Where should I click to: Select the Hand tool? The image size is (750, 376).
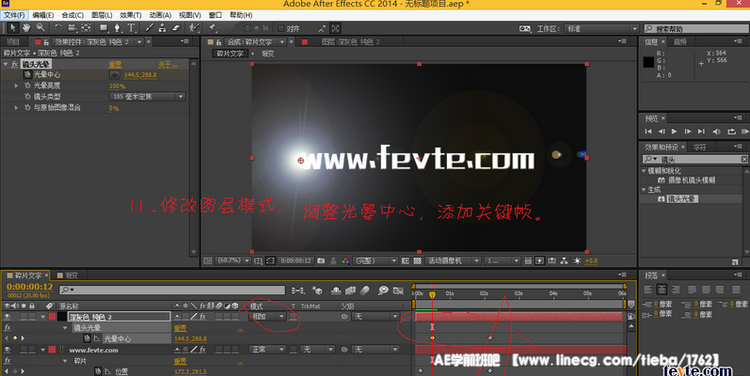[26, 28]
